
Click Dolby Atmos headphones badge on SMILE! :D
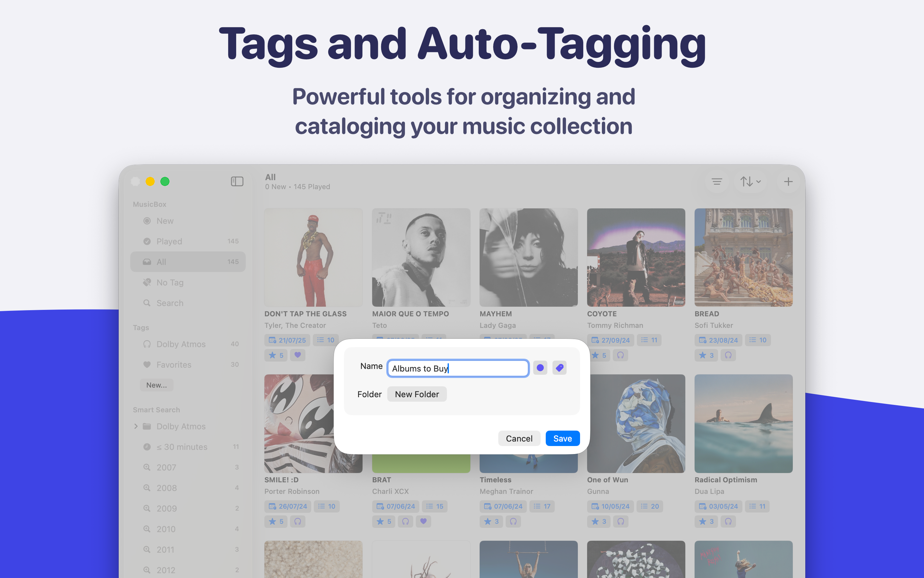297,521
